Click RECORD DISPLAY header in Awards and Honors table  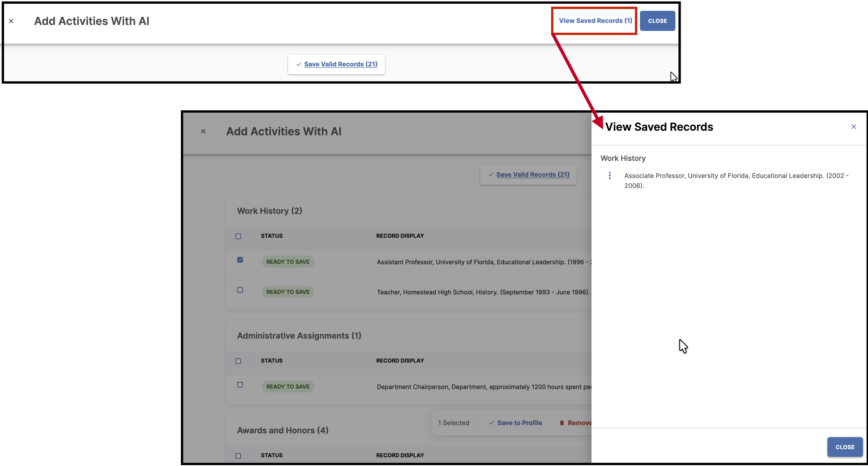coord(400,455)
